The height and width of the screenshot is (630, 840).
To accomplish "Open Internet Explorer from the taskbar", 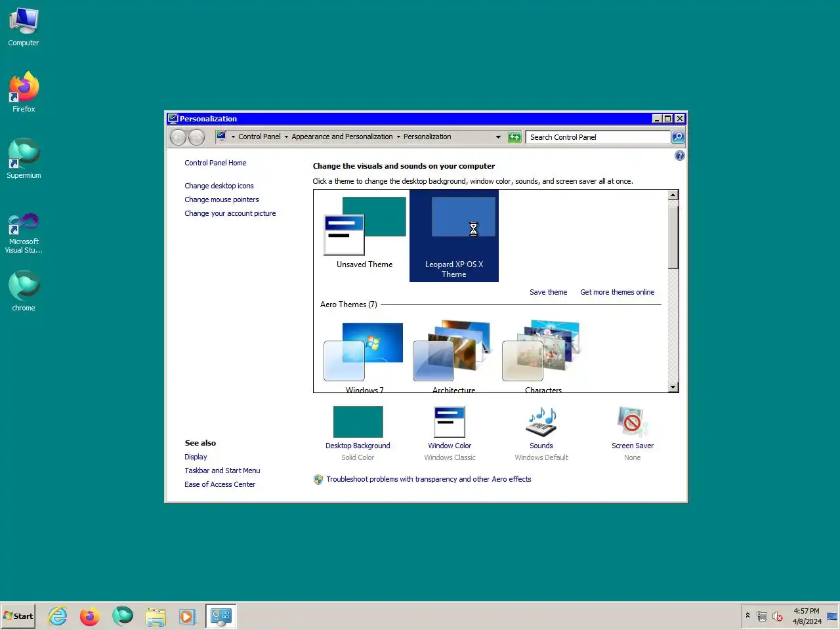I will pos(58,616).
